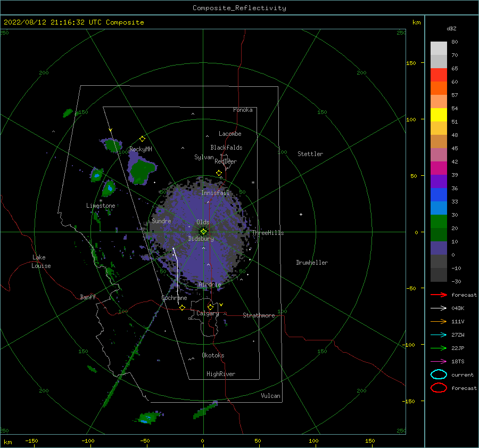Click the Sundre town label
This screenshot has height=448, width=479.
pyautogui.click(x=161, y=221)
